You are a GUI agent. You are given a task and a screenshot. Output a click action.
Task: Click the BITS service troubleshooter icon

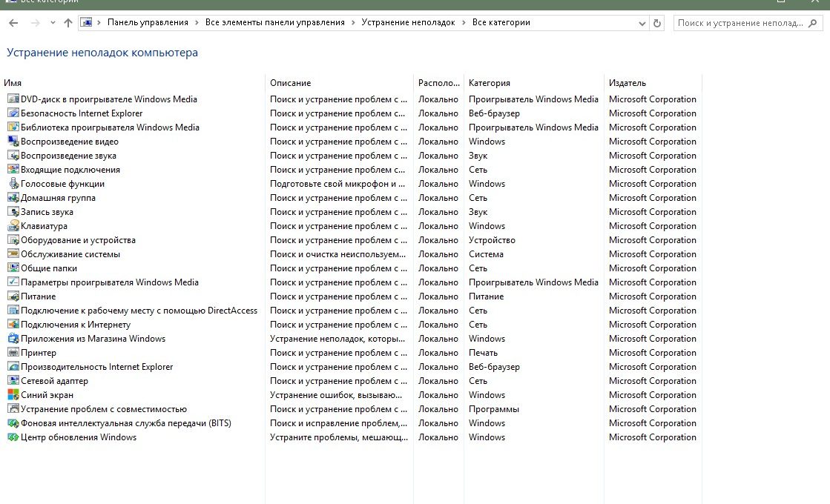click(13, 423)
